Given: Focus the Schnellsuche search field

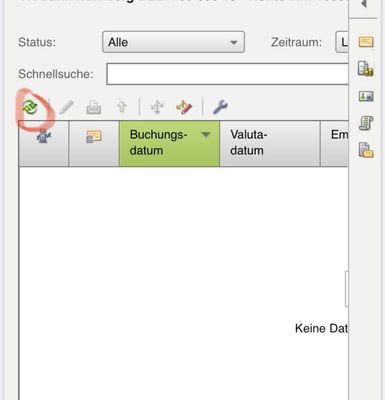Looking at the screenshot, I should 227,74.
